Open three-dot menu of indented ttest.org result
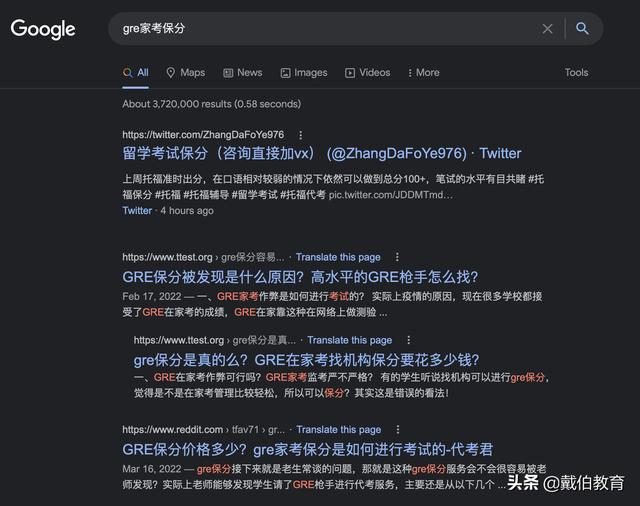The width and height of the screenshot is (640, 506). [x=409, y=340]
